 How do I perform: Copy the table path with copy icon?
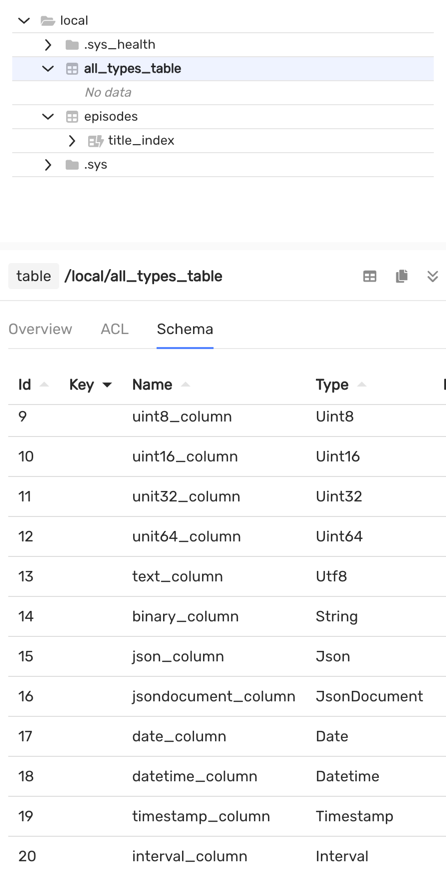(x=401, y=276)
